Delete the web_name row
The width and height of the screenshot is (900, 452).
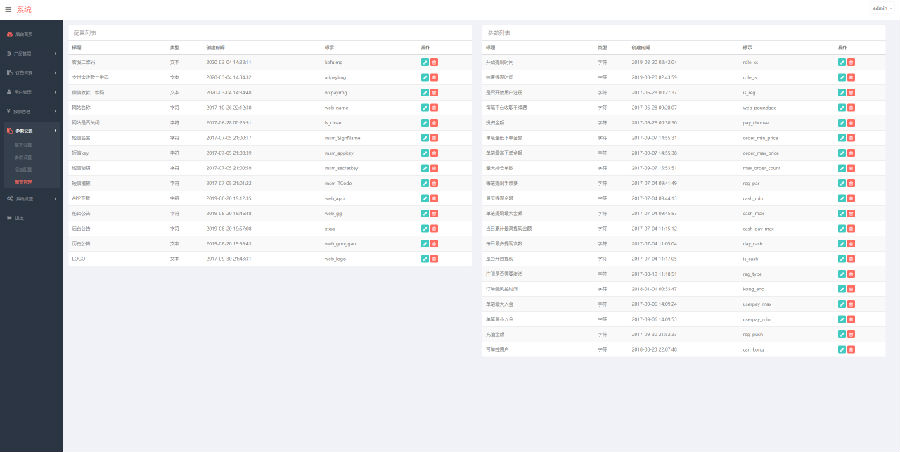tap(434, 107)
